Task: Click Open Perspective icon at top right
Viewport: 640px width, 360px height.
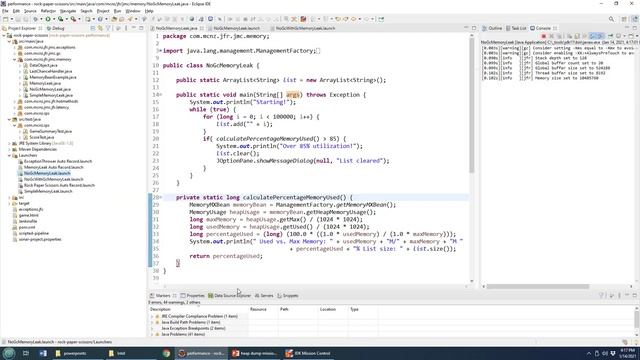Action: (x=624, y=19)
